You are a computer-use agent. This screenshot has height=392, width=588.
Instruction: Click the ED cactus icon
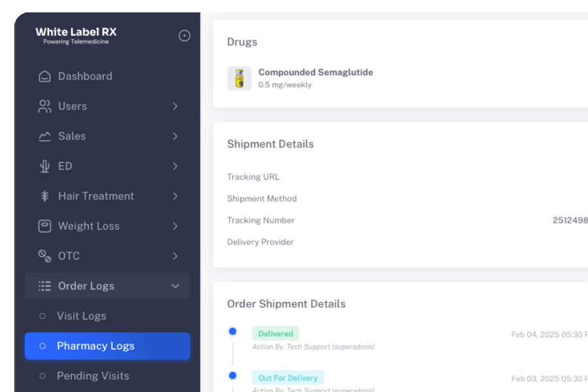click(x=44, y=166)
